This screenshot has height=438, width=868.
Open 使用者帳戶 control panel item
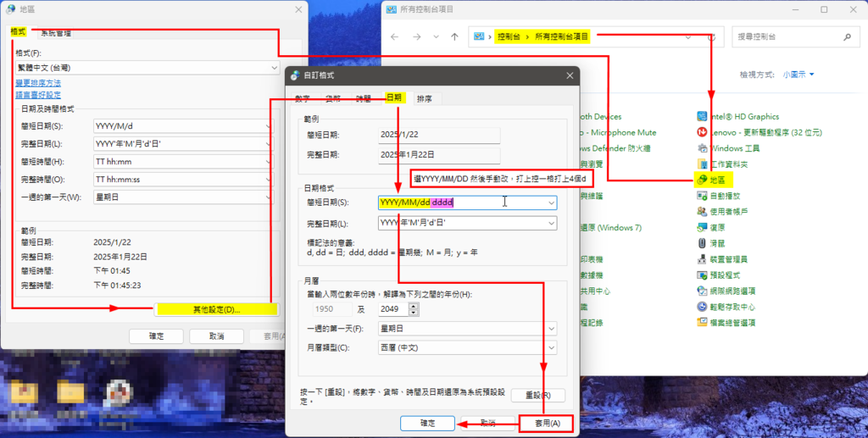[x=722, y=211]
